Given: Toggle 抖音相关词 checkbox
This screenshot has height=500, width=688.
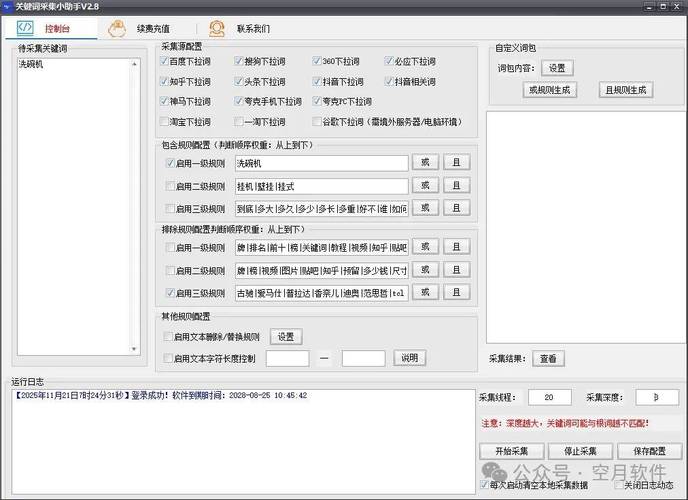Looking at the screenshot, I should [x=388, y=81].
